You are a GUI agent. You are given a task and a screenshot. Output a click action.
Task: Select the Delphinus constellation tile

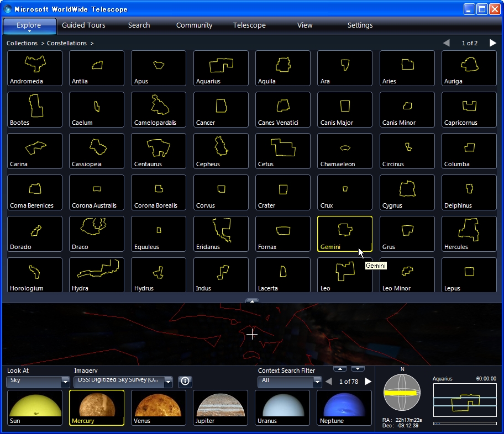pyautogui.click(x=469, y=192)
